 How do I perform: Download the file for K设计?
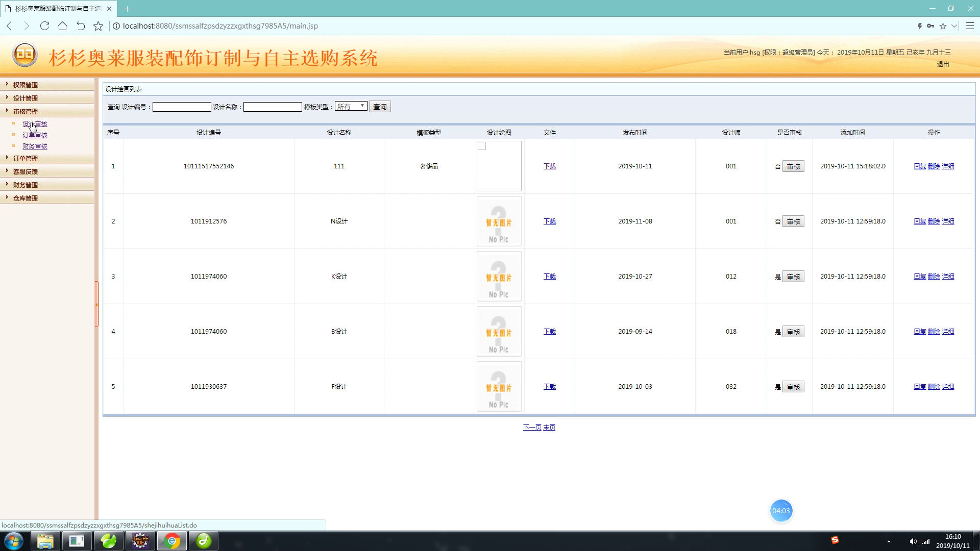click(x=550, y=277)
